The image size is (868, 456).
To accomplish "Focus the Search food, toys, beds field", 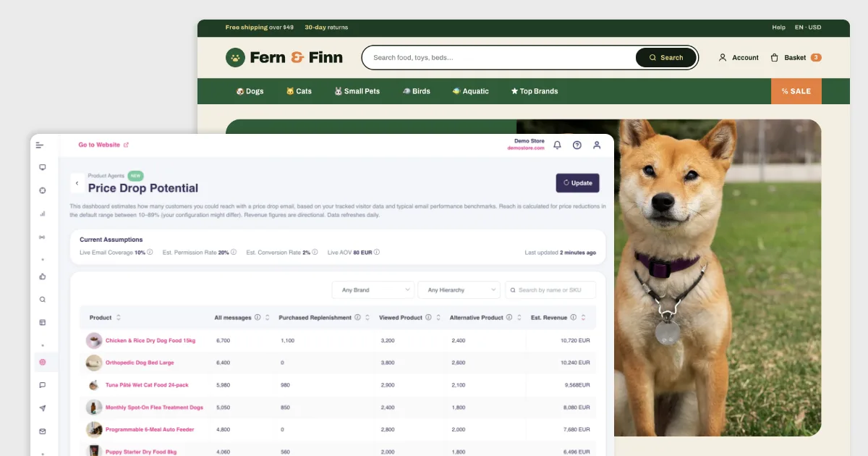I will click(499, 57).
